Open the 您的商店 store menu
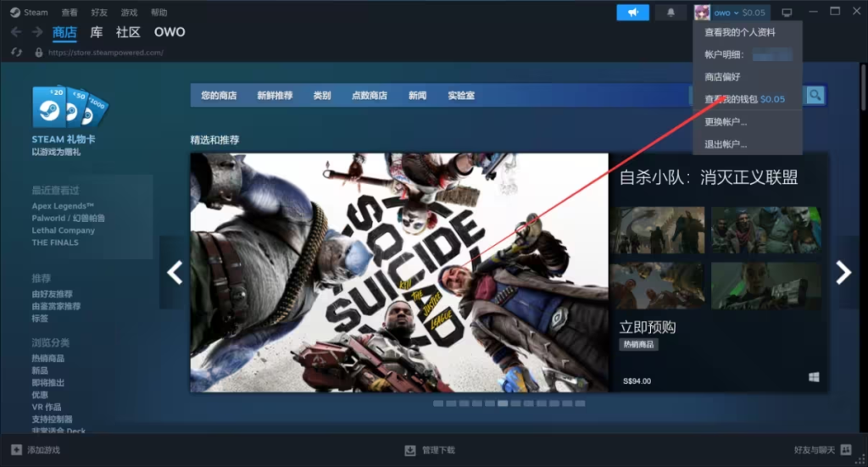 [x=219, y=95]
